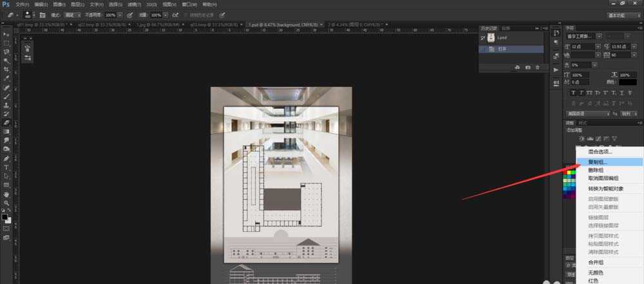Select the Crop tool
Image resolution: width=644 pixels, height=284 pixels.
click(6, 69)
